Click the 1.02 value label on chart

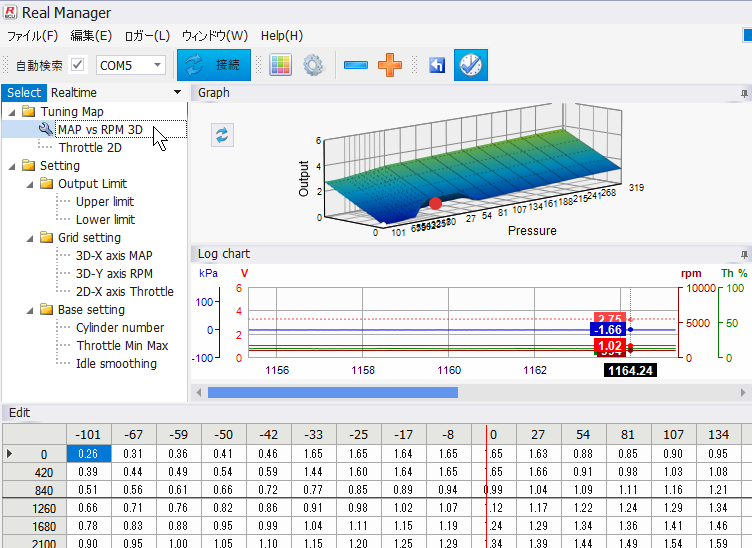point(610,346)
